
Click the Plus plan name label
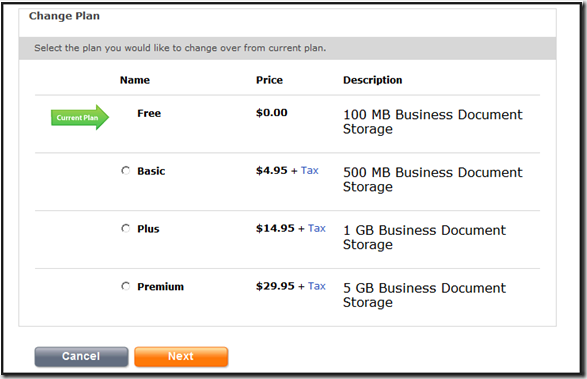coord(148,229)
